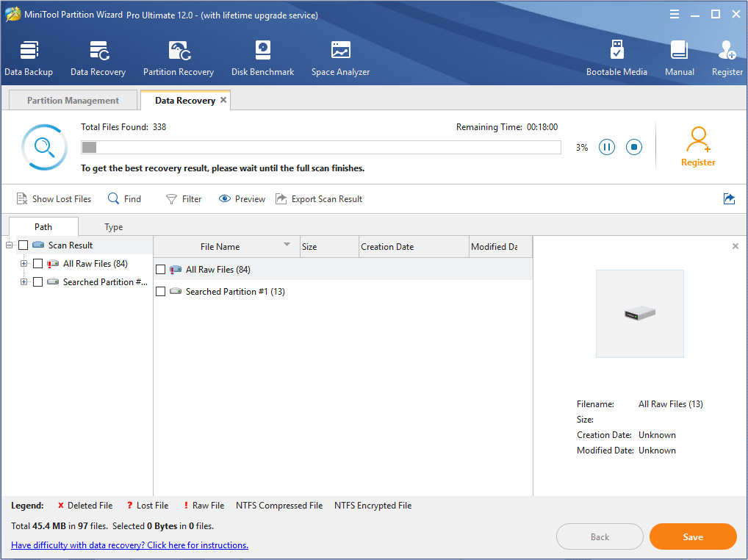Image resolution: width=748 pixels, height=560 pixels.
Task: Select the Scan Result tree label
Action: click(71, 245)
